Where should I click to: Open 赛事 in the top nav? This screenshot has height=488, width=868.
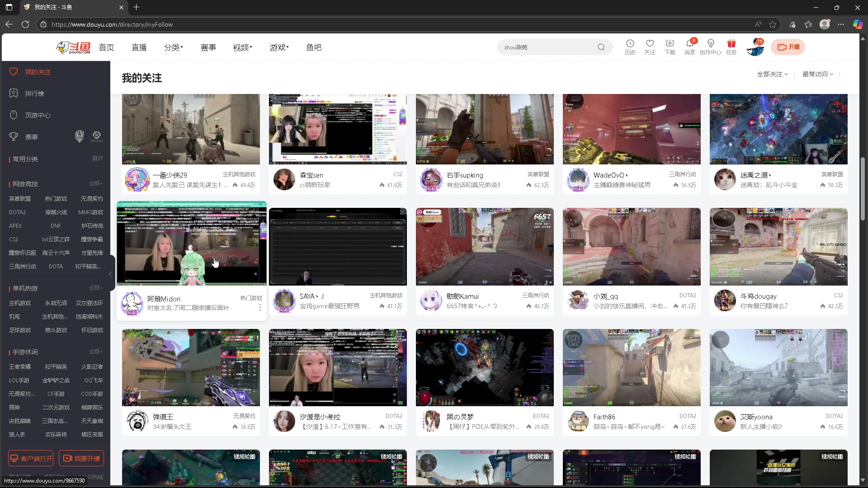[x=208, y=47]
